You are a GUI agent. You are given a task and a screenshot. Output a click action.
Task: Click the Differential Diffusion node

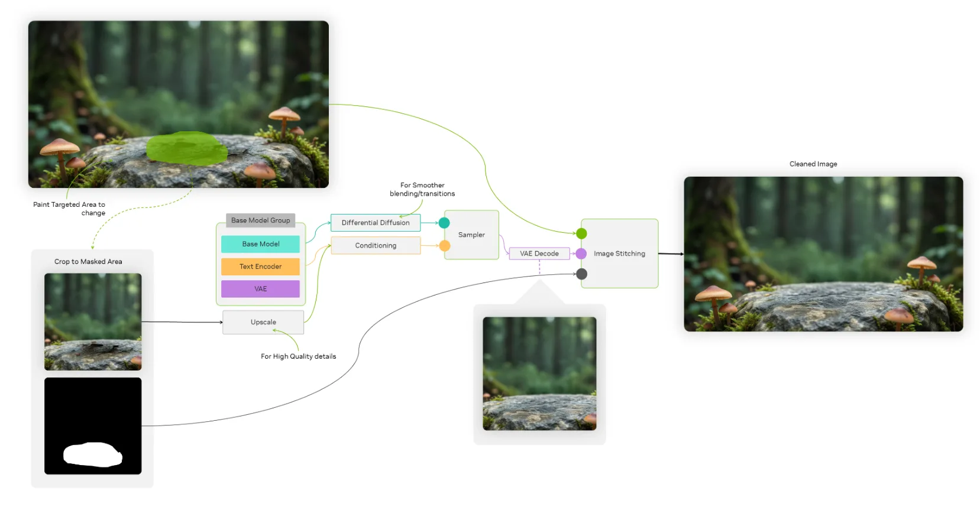click(x=376, y=223)
